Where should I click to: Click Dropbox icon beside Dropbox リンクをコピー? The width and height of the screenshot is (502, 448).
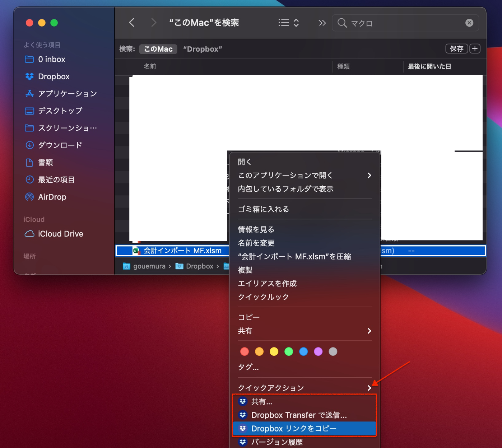point(243,428)
